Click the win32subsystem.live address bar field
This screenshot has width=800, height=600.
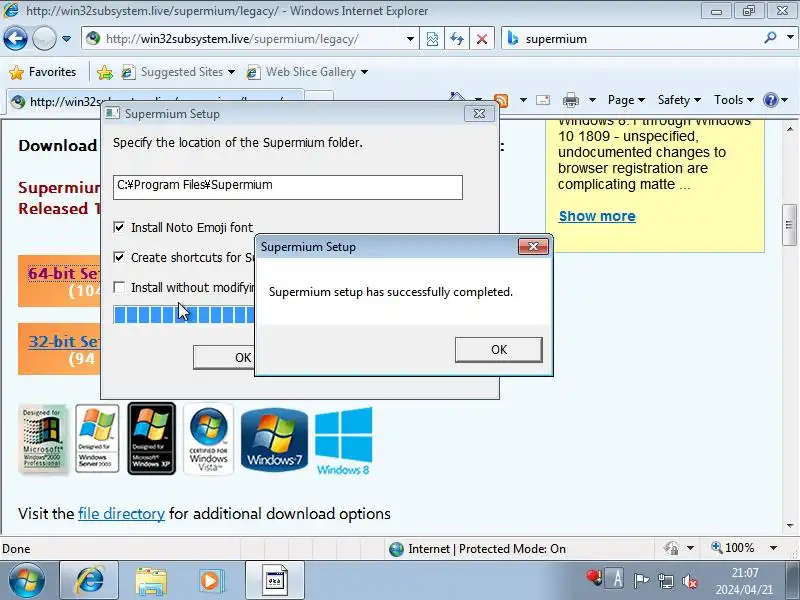[250, 39]
